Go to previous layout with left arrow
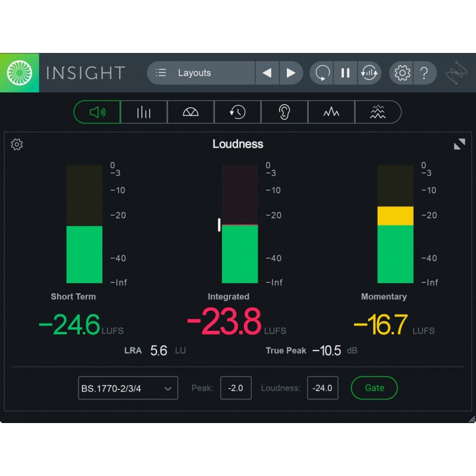The width and height of the screenshot is (476, 476). click(267, 73)
